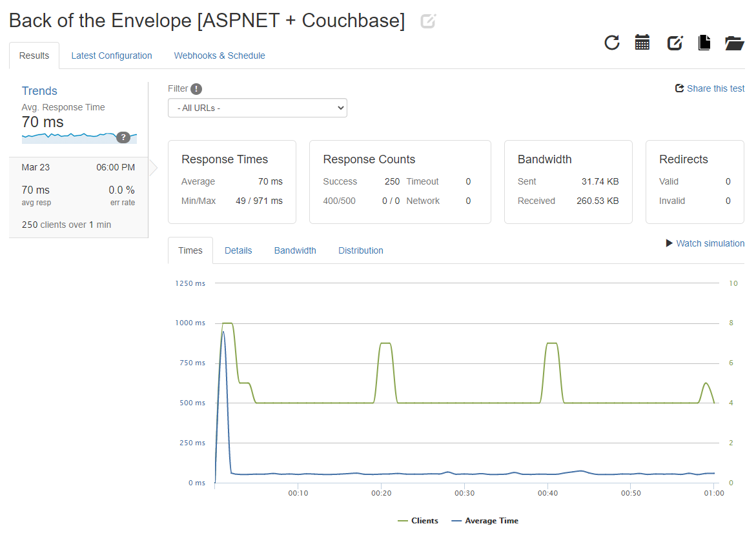
Task: Click the Response Counts card title
Action: (x=369, y=159)
